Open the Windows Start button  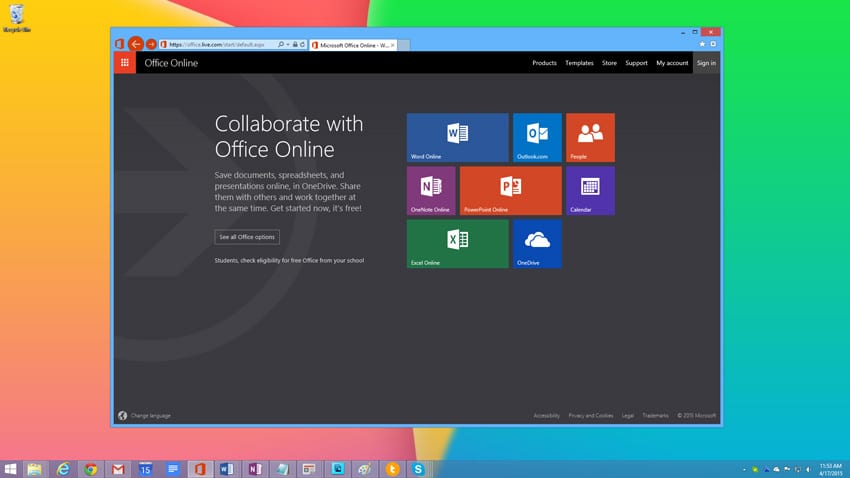tap(10, 469)
